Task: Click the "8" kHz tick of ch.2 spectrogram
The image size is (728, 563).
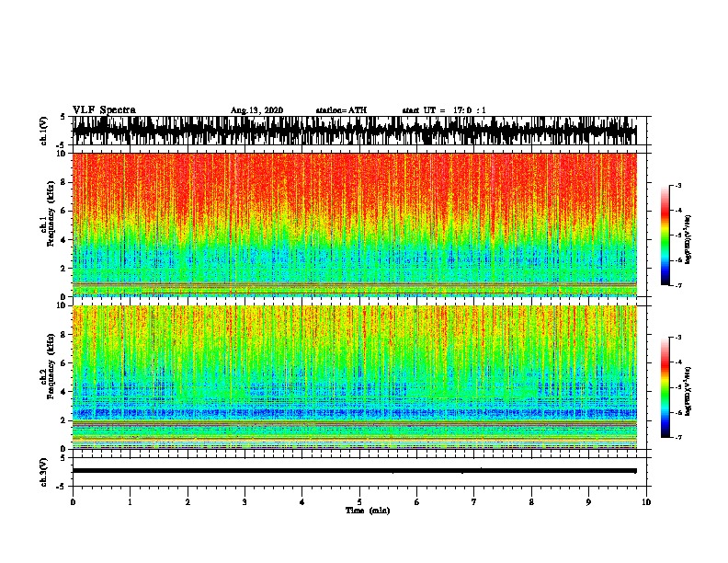Action: 64,335
